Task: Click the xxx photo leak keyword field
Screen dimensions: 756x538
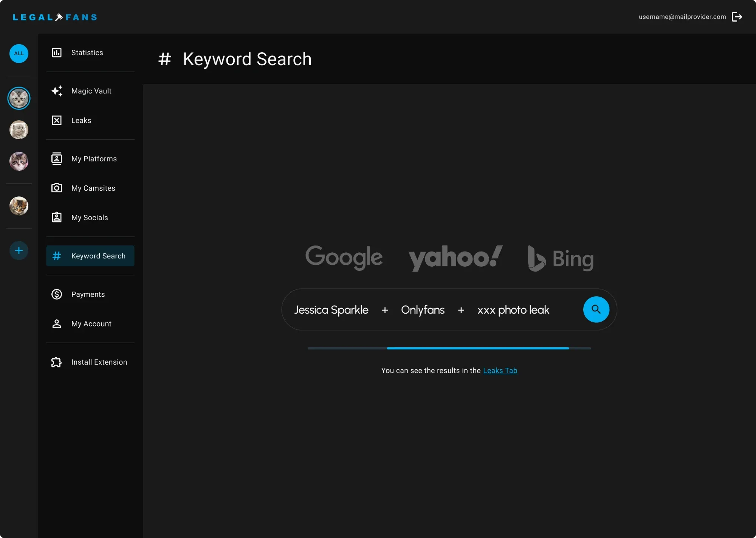Action: (513, 310)
